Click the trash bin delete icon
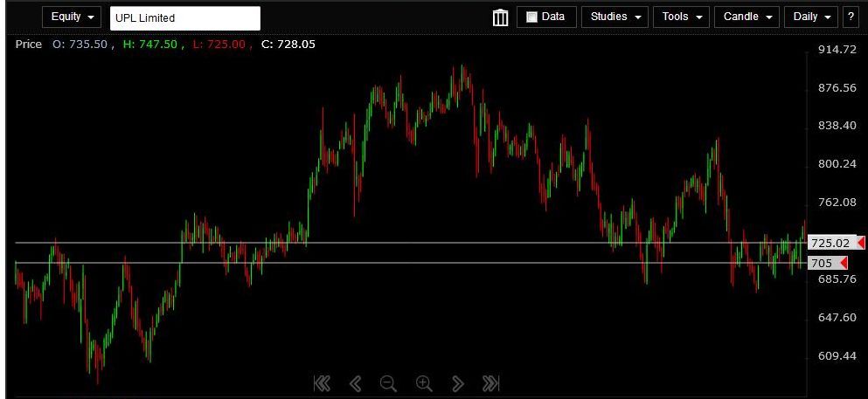Viewport: 868px width, 399px height. point(500,17)
